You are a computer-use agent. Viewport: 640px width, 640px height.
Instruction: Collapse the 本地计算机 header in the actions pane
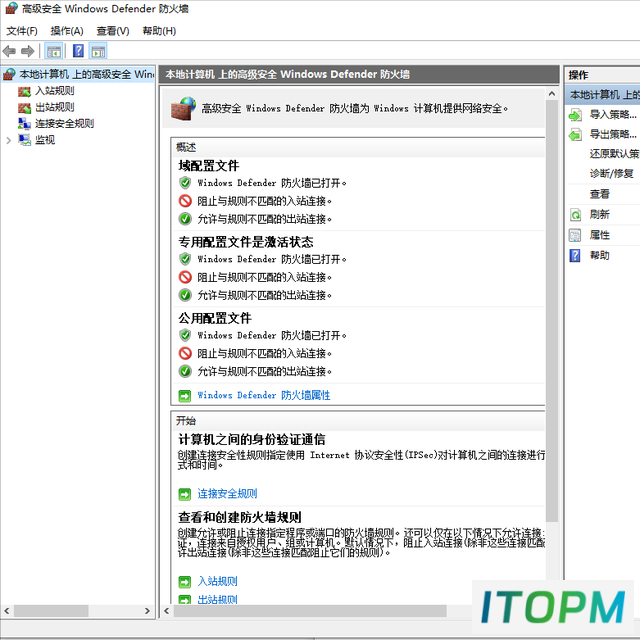coord(602,95)
